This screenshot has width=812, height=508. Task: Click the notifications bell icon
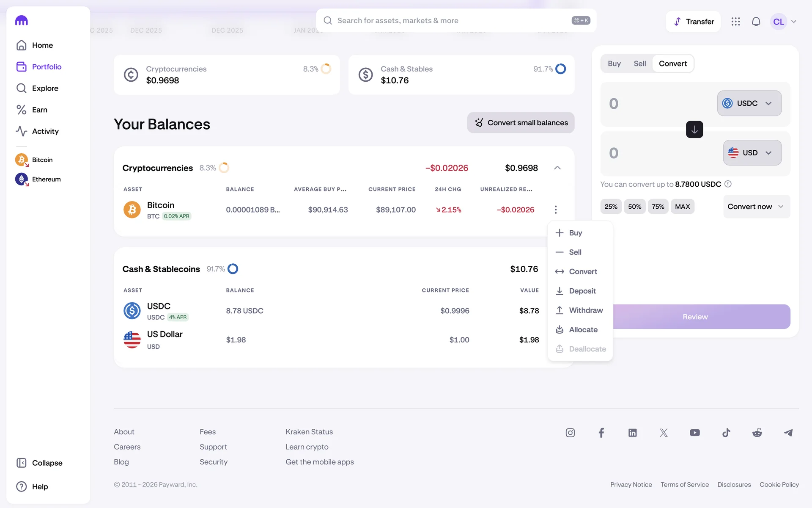coord(756,22)
